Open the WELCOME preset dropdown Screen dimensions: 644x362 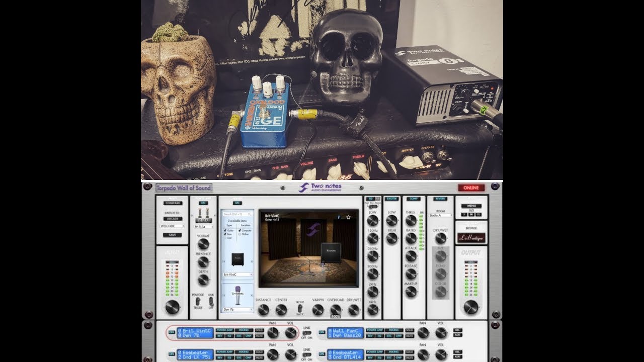(172, 226)
